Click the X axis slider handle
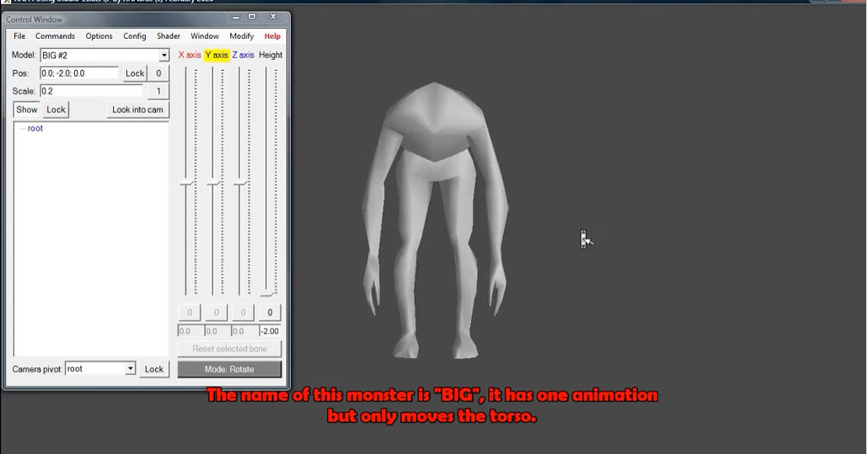The image size is (868, 454). (188, 183)
